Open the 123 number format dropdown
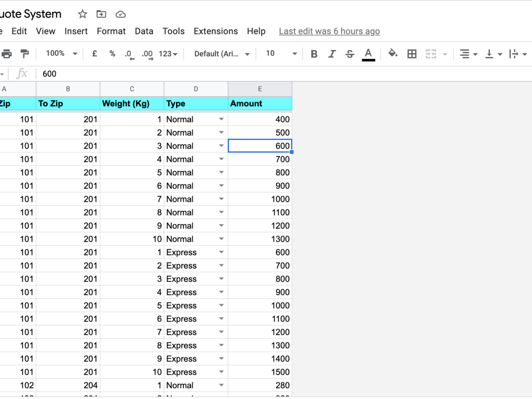Viewport: 532px width, 399px height. coord(168,54)
